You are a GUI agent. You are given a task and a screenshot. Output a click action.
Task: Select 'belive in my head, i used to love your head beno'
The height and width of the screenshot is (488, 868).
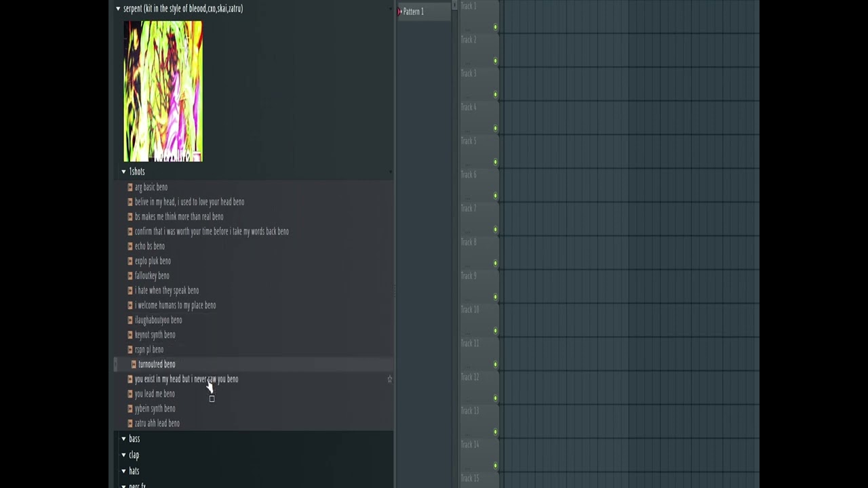[189, 202]
